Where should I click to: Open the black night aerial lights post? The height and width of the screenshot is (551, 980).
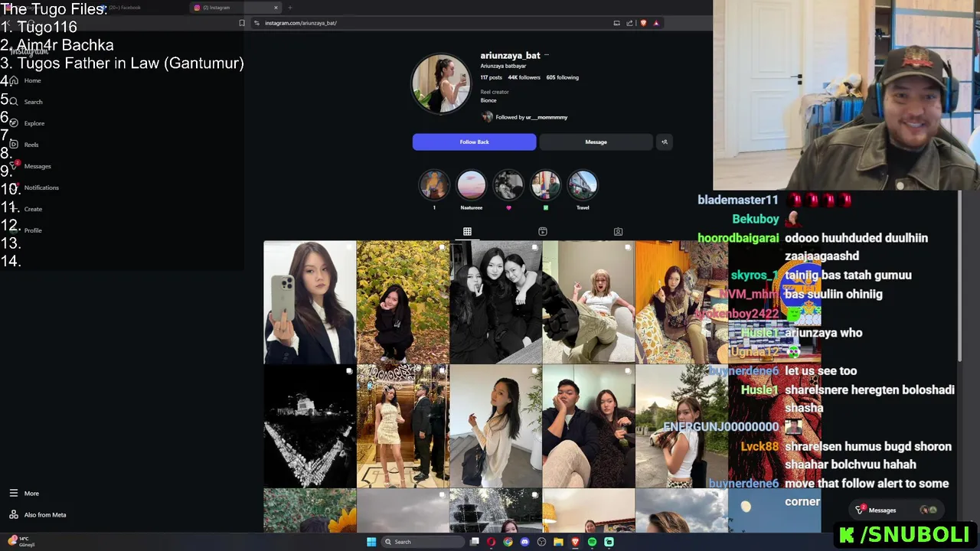point(310,426)
